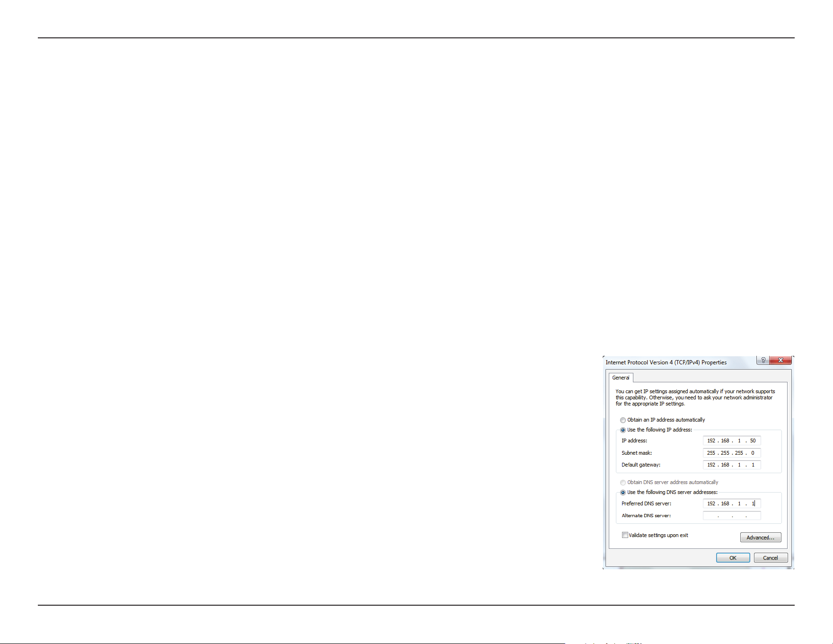The width and height of the screenshot is (833, 644).
Task: Click the IP address input field
Action: (732, 441)
